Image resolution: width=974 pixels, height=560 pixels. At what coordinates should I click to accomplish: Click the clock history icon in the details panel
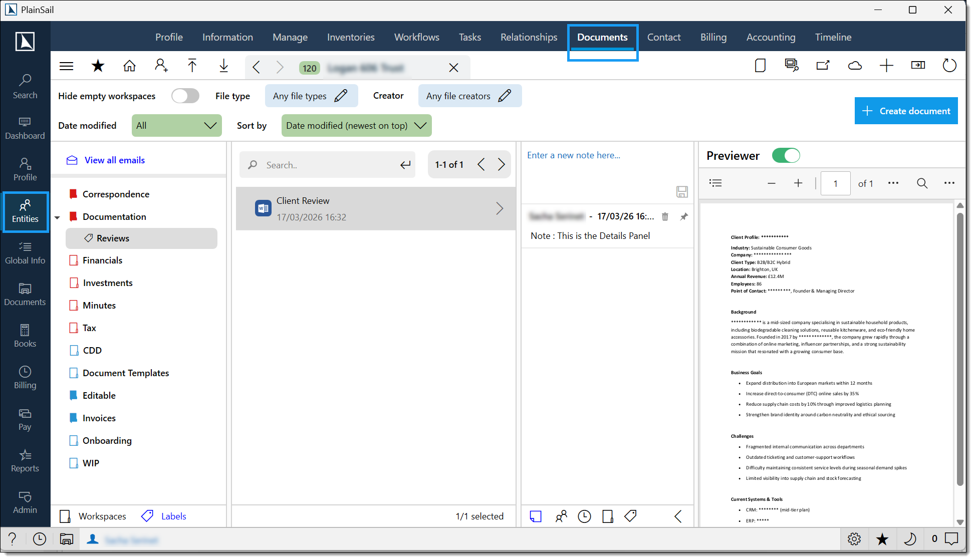click(584, 516)
